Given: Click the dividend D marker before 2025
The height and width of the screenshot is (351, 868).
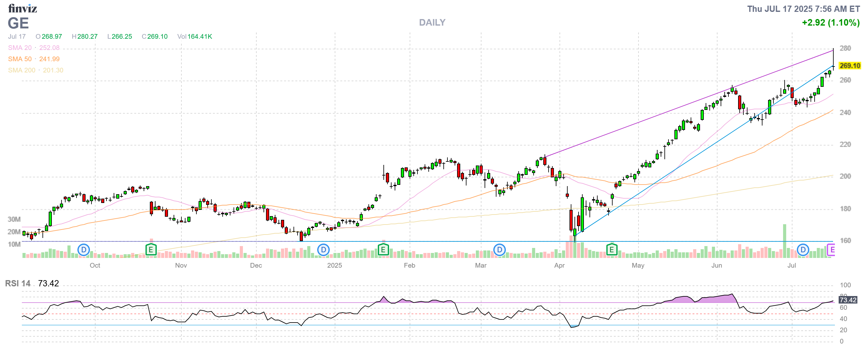Looking at the screenshot, I should tap(323, 250).
